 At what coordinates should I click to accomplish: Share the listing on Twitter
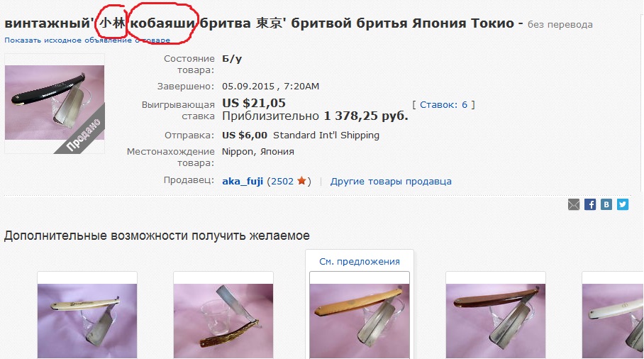pyautogui.click(x=623, y=204)
